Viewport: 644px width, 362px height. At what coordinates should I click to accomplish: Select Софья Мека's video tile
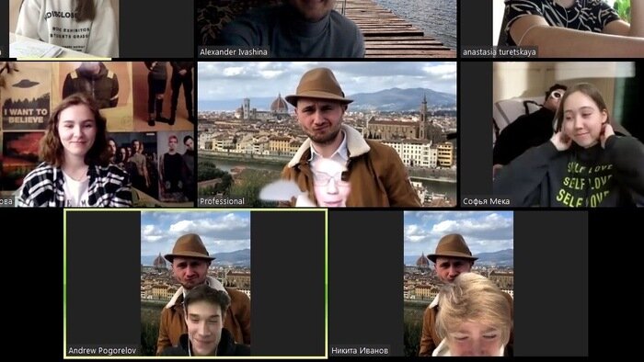click(552, 134)
